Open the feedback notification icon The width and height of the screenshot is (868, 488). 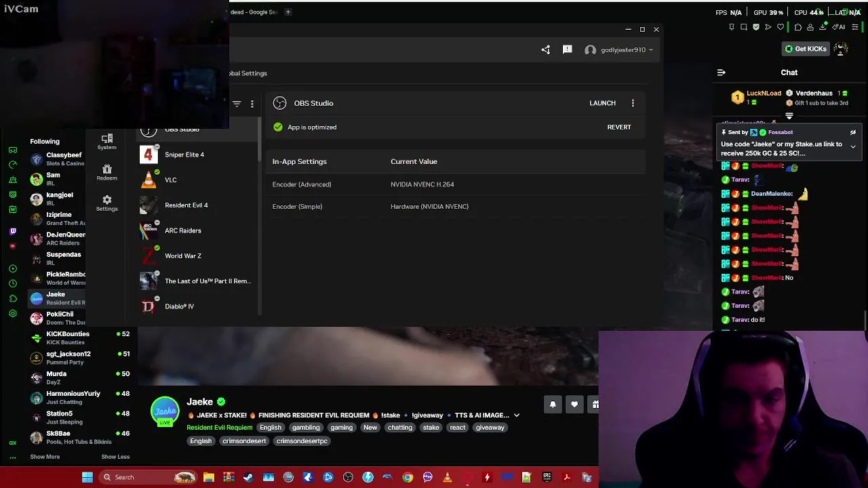point(568,49)
